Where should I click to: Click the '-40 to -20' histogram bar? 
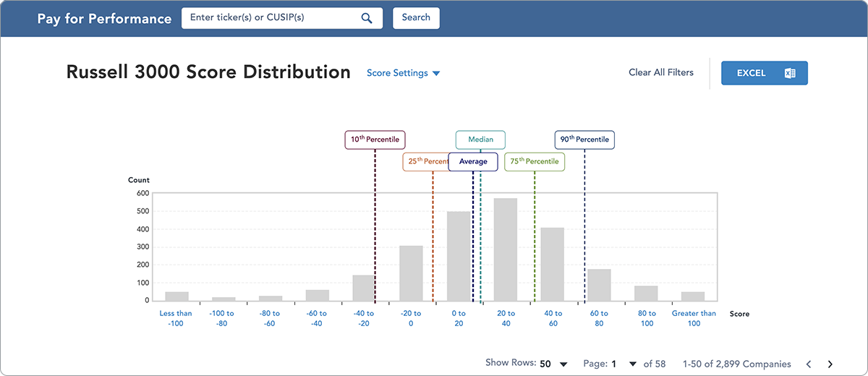coord(364,288)
